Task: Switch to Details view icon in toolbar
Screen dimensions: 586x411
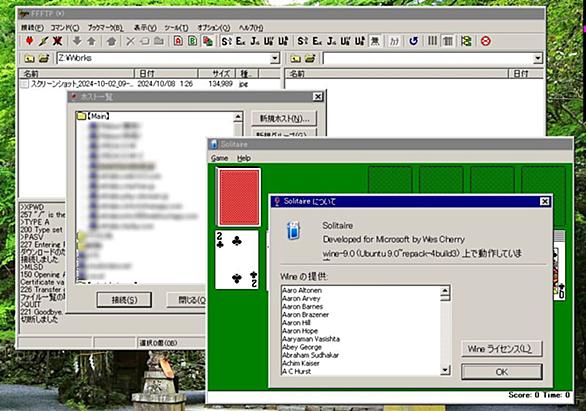Action: point(447,41)
